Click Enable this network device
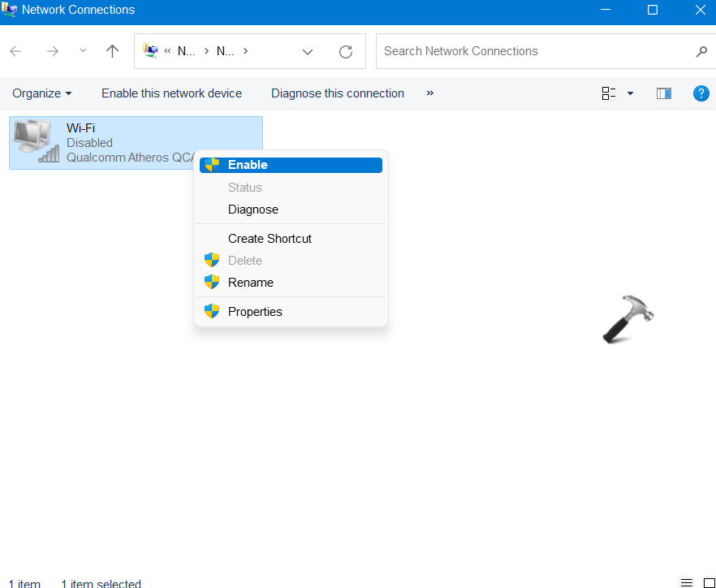The height and width of the screenshot is (588, 716). coord(171,93)
